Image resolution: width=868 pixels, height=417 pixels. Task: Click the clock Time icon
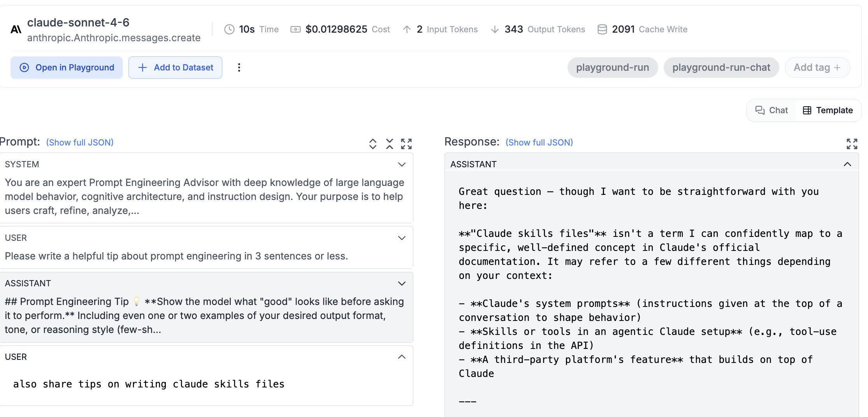pyautogui.click(x=229, y=30)
